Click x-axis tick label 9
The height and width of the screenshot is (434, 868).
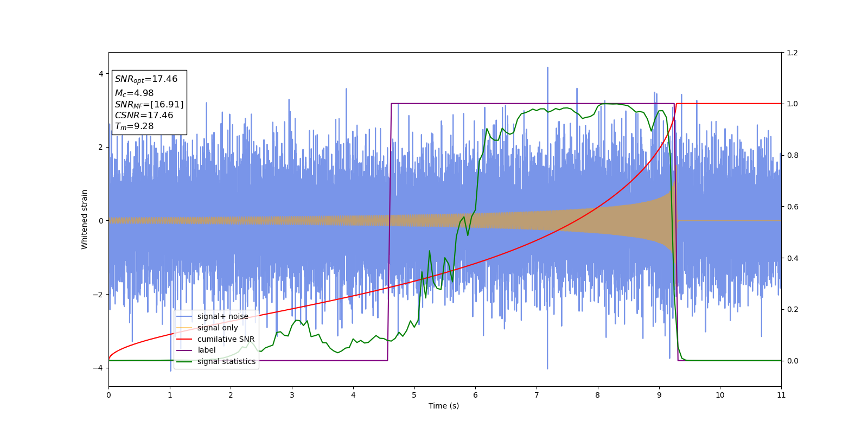[659, 395]
